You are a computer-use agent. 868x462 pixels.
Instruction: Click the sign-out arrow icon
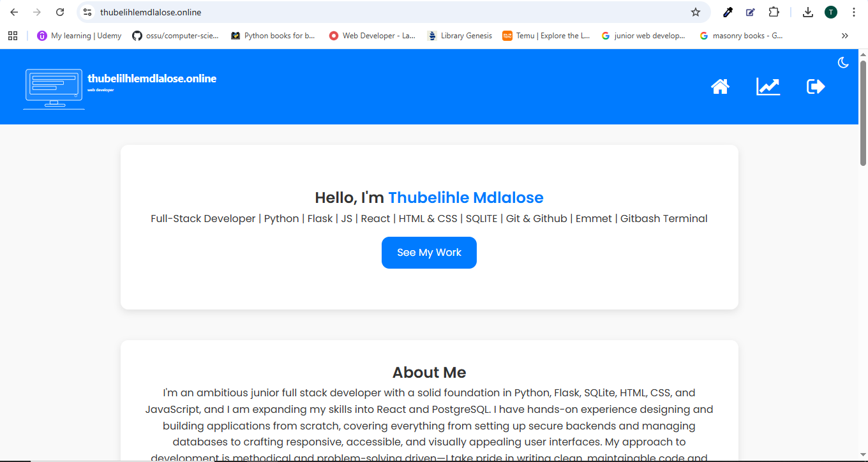point(816,87)
